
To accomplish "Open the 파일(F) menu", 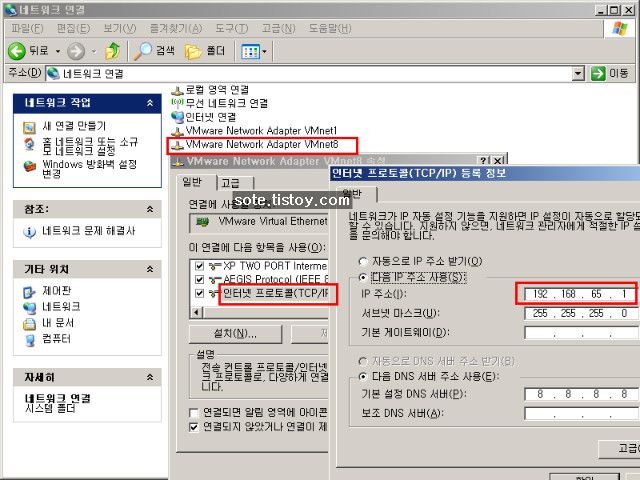I will pyautogui.click(x=27, y=29).
